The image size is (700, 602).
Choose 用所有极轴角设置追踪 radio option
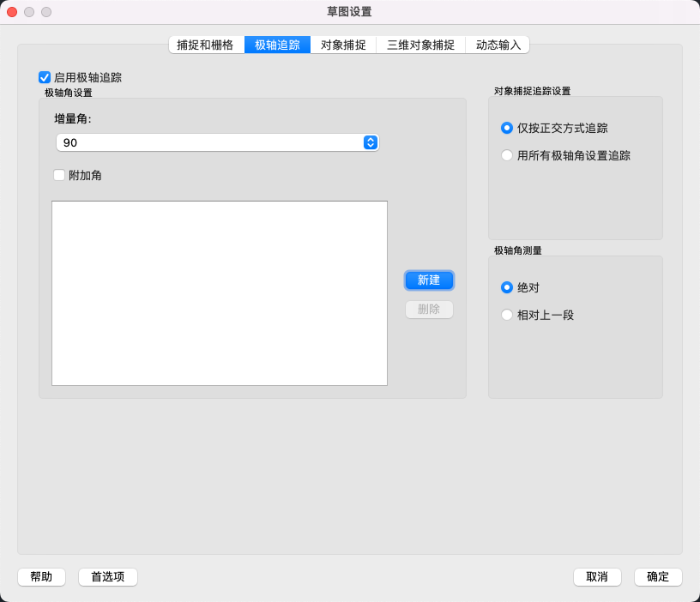(x=507, y=155)
